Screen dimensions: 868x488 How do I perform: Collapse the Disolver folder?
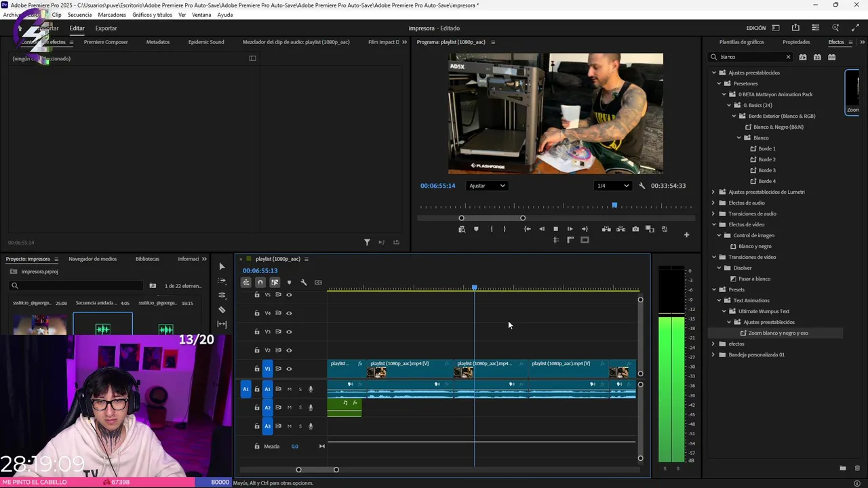(719, 268)
